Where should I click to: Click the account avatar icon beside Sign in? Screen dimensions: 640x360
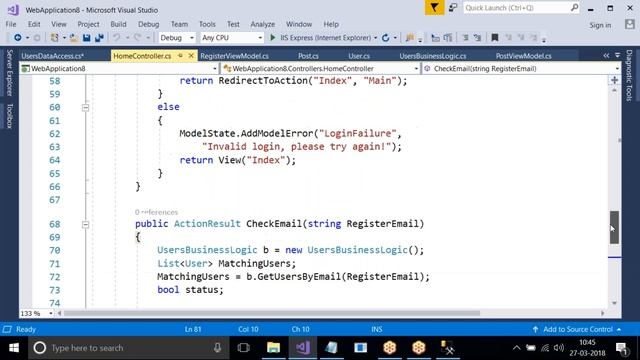pos(630,24)
